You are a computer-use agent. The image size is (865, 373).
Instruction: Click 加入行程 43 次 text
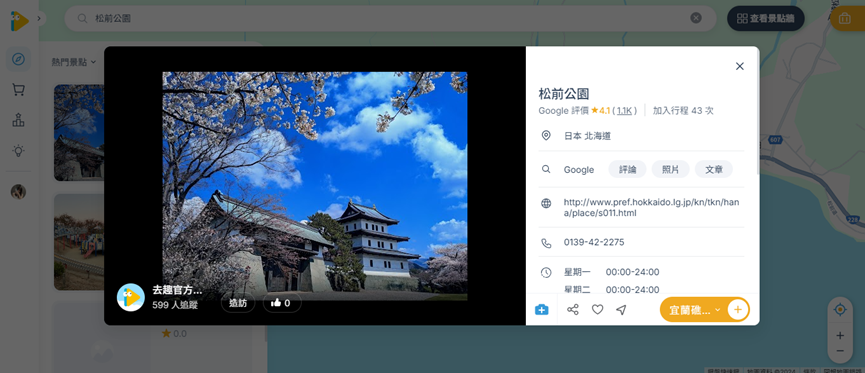point(683,110)
